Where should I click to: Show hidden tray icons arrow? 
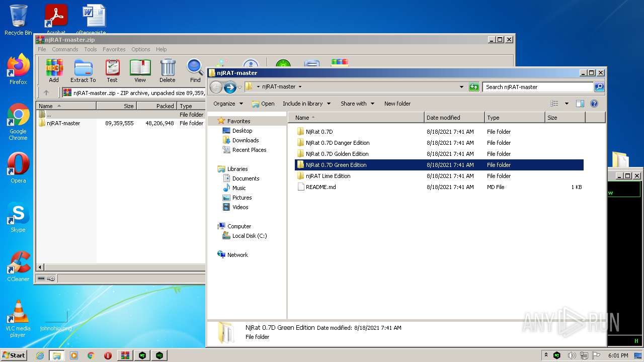click(546, 355)
